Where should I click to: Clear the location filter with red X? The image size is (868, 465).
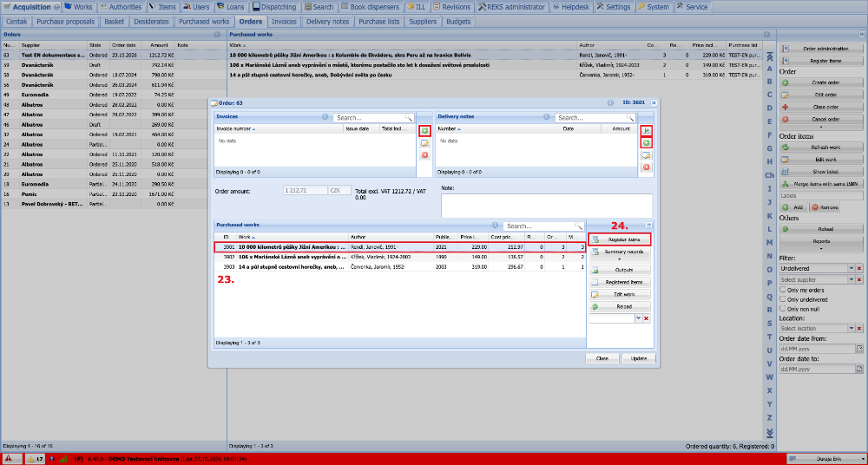pyautogui.click(x=858, y=328)
